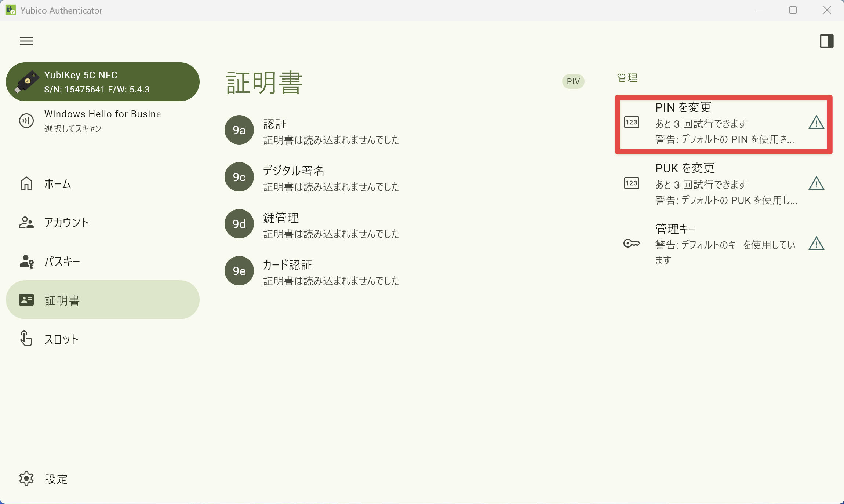Select Windows Hello for Business NFC reader
The image size is (844, 504).
point(103,121)
